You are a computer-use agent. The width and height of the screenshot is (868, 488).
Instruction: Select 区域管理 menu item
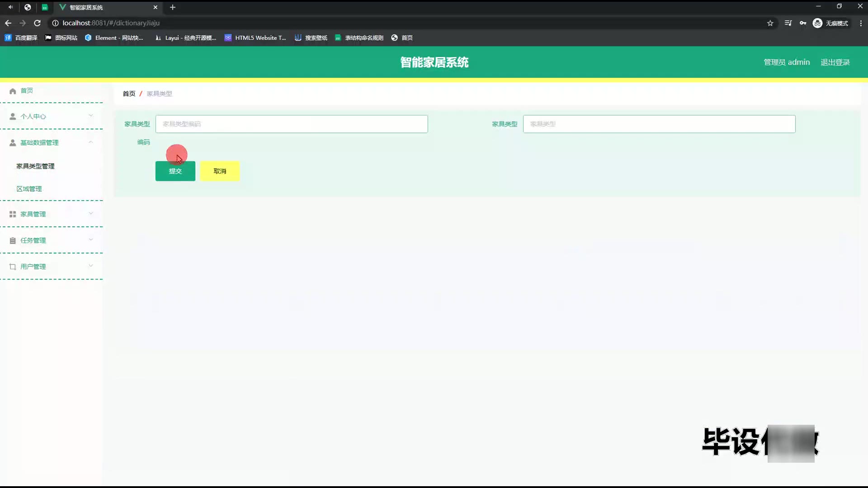tap(29, 189)
